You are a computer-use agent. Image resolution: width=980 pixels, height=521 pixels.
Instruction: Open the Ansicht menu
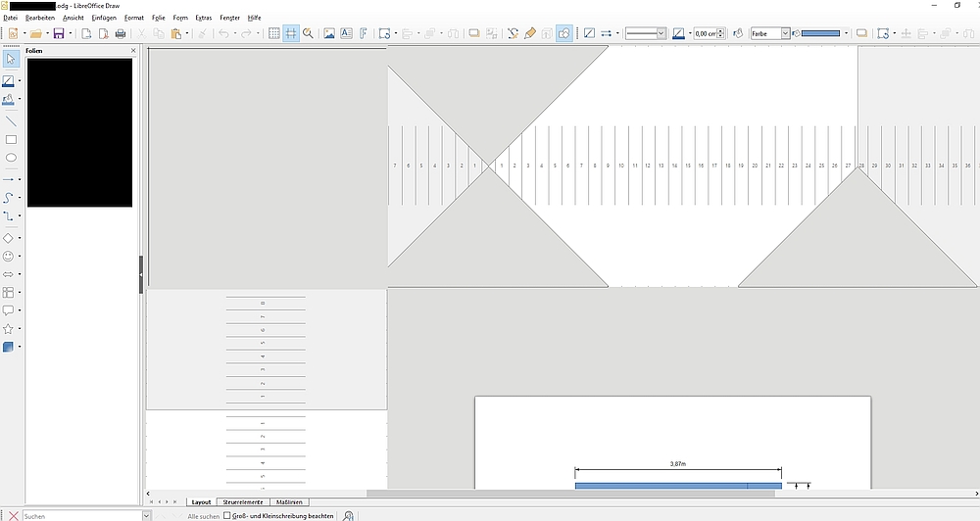[x=73, y=18]
